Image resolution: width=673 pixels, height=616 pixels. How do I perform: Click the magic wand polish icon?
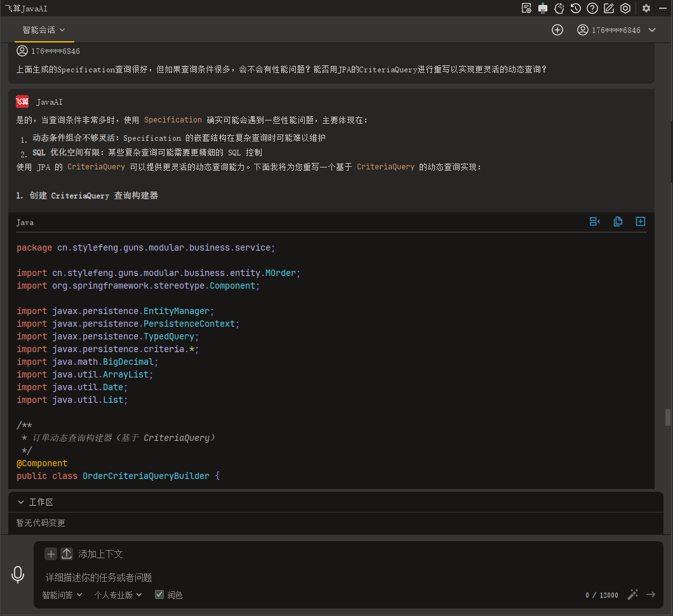point(632,594)
